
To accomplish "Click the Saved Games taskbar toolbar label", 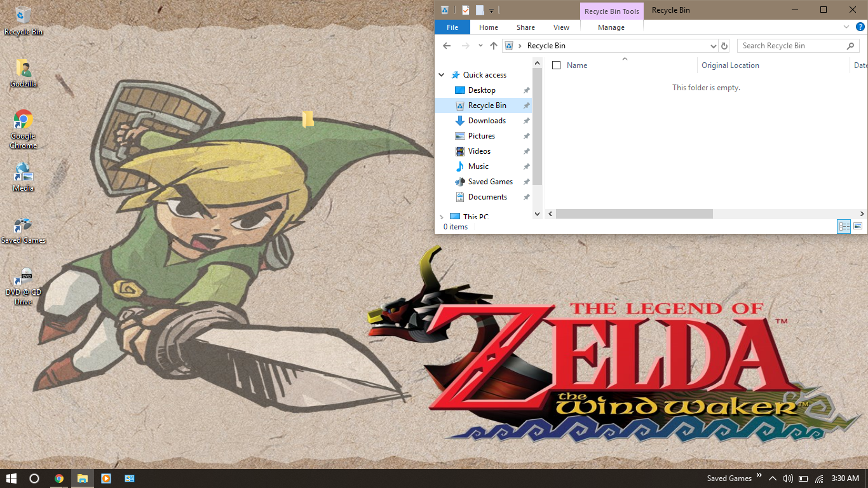I will pyautogui.click(x=729, y=478).
